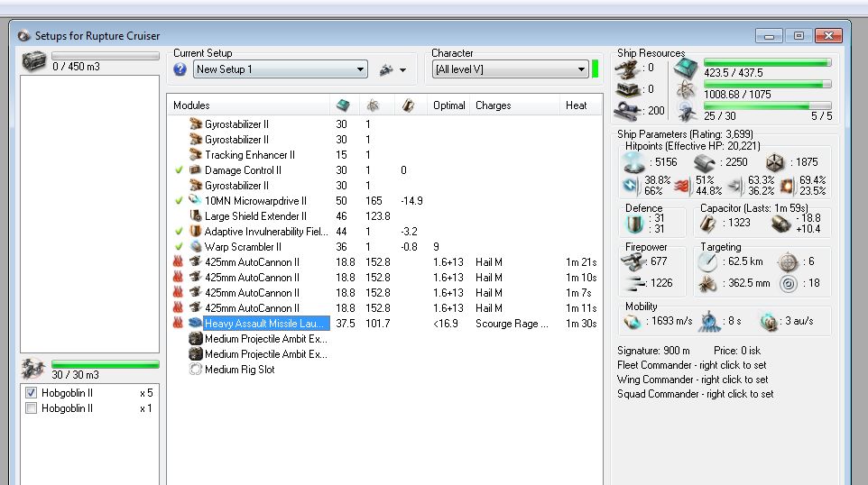Image resolution: width=868 pixels, height=485 pixels.
Task: Select the empty Medium Rig Slot row
Action: pyautogui.click(x=239, y=370)
